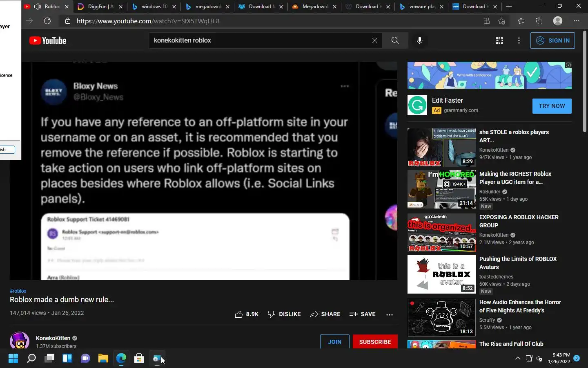Open 'How Audio Enhances the Horror' video title
Screen dimensions: 588x368
coord(520,306)
